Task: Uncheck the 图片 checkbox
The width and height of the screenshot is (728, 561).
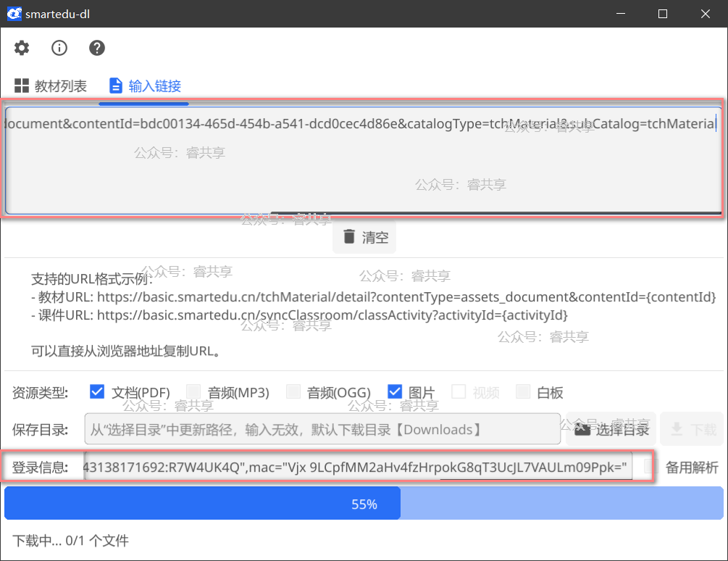Action: (x=394, y=391)
